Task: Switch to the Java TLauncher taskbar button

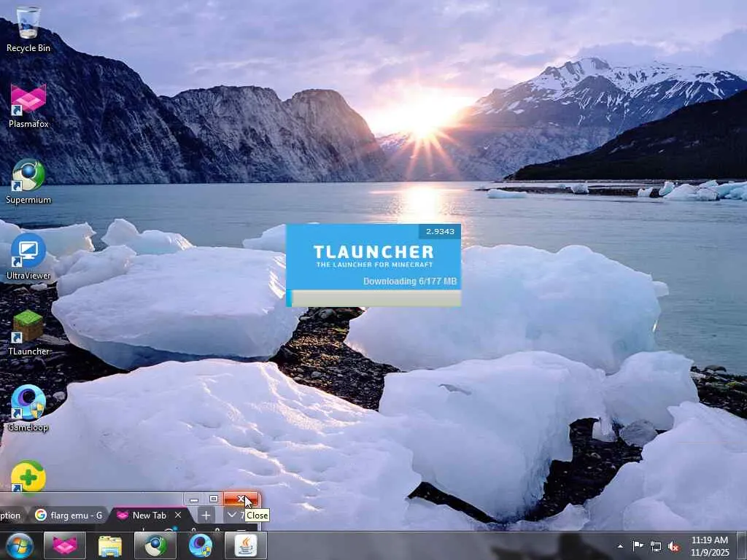Action: 246,545
